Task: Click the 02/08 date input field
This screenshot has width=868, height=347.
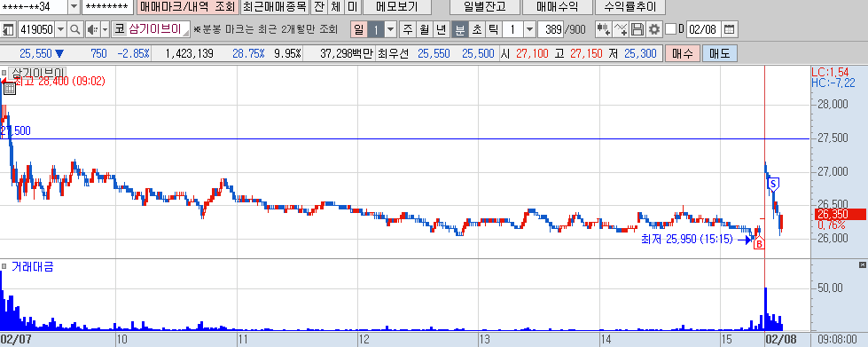Action: tap(704, 29)
